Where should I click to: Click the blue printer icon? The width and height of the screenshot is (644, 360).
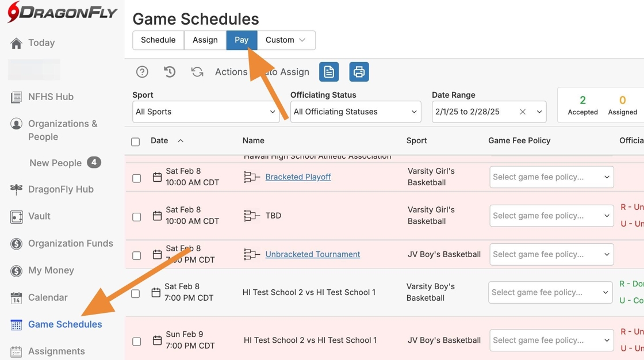(x=359, y=72)
